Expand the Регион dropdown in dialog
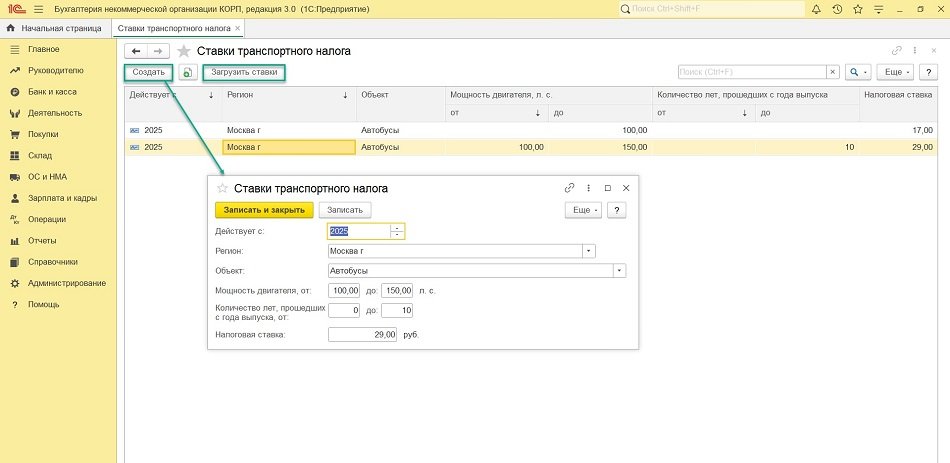Screen dimensions: 950x463 click(589, 251)
